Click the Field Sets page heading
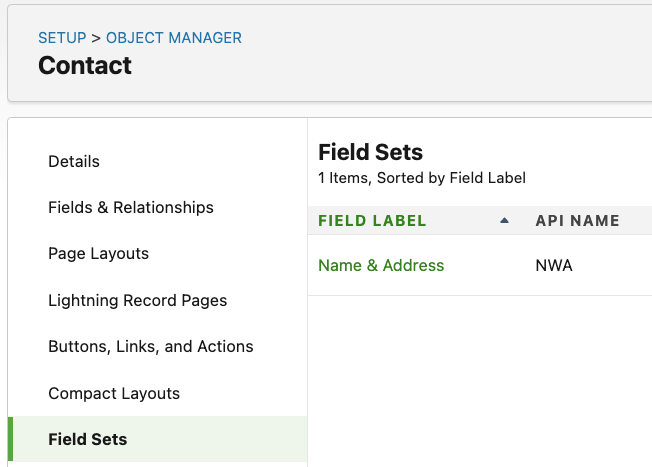The image size is (652, 467). (370, 152)
